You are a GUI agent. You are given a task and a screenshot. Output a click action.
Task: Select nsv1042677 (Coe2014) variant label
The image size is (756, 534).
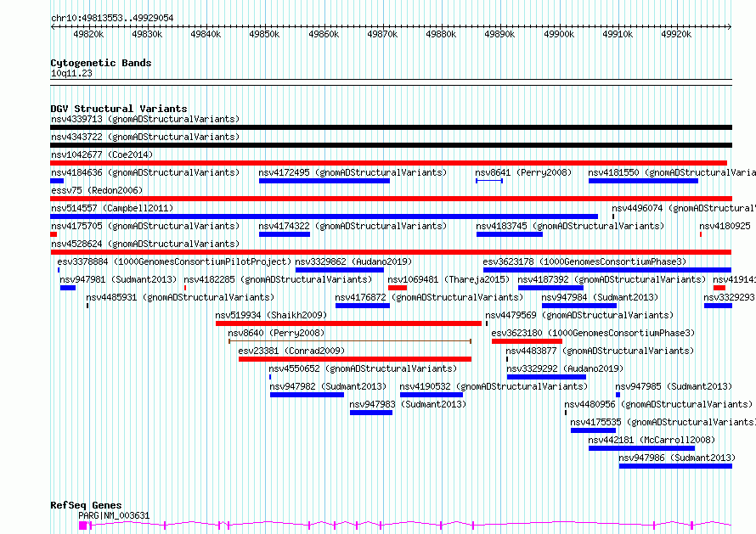(102, 155)
